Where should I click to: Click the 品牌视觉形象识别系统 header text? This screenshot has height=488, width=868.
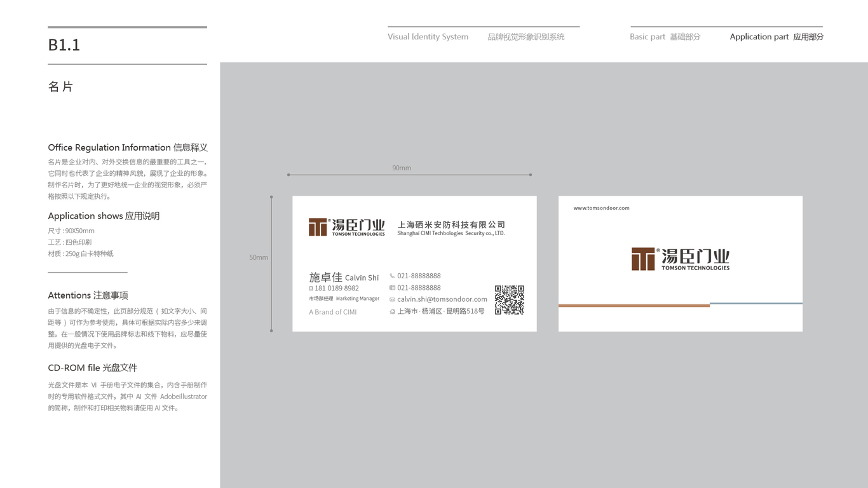click(x=526, y=37)
